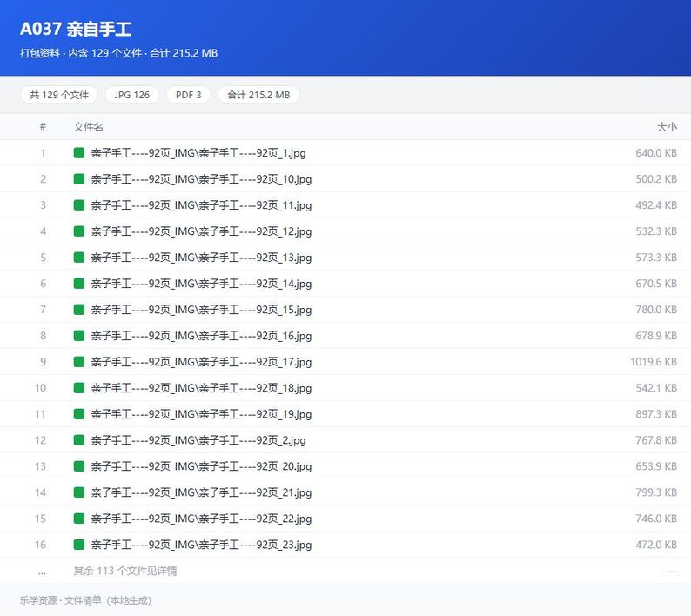Click the # column header
The height and width of the screenshot is (616, 691).
43,127
